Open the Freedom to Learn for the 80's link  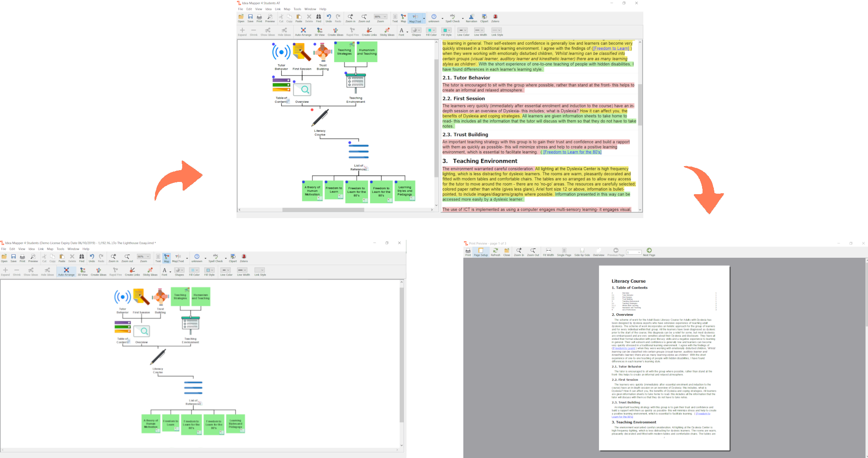click(572, 152)
